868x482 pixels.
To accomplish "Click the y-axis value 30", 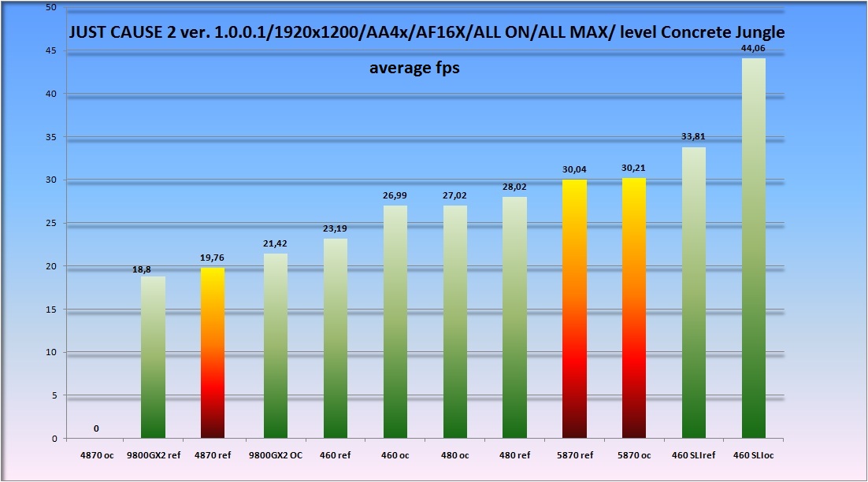I will pyautogui.click(x=51, y=180).
